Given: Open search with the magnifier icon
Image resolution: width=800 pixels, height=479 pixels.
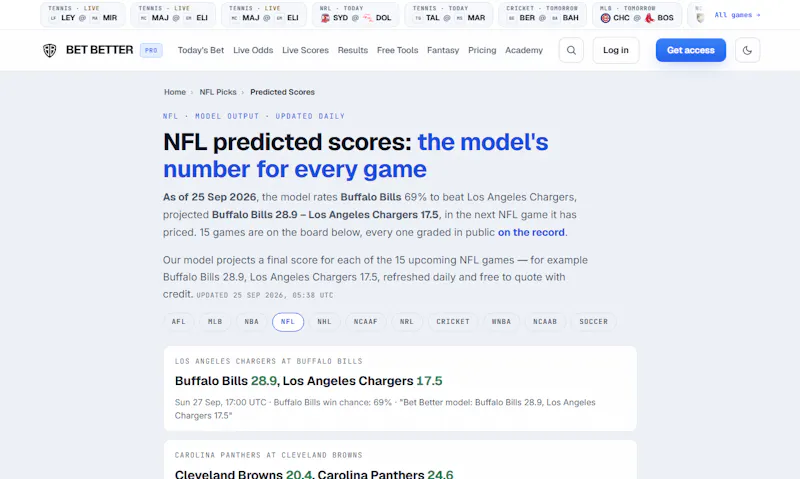Looking at the screenshot, I should pyautogui.click(x=571, y=50).
